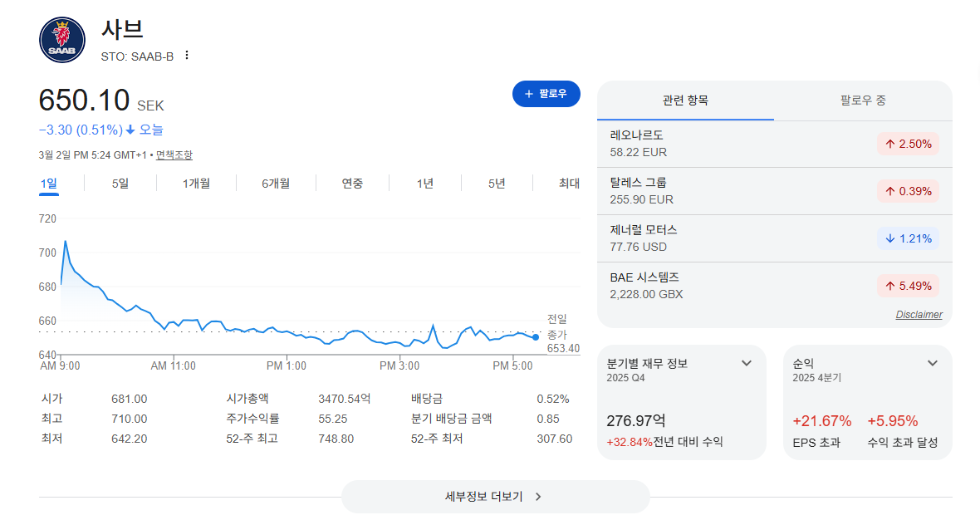Image resolution: width=980 pixels, height=515 pixels.
Task: Switch to the 관련 항목 tab
Action: 686,101
